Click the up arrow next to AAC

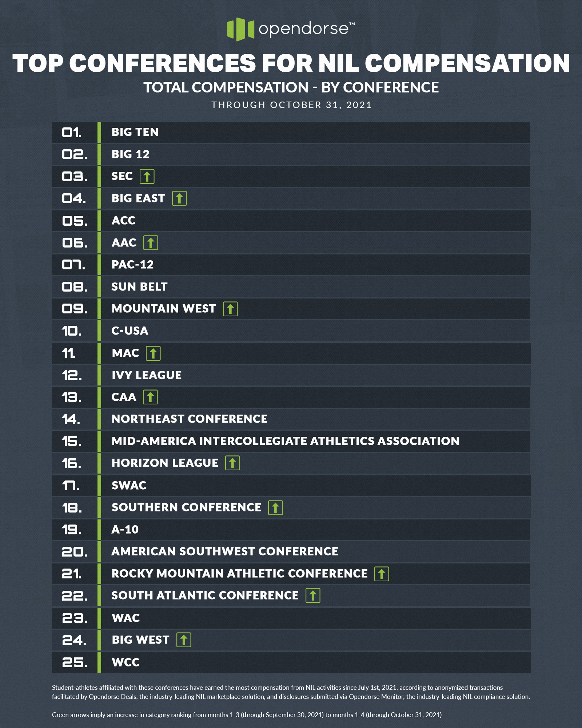tap(151, 243)
